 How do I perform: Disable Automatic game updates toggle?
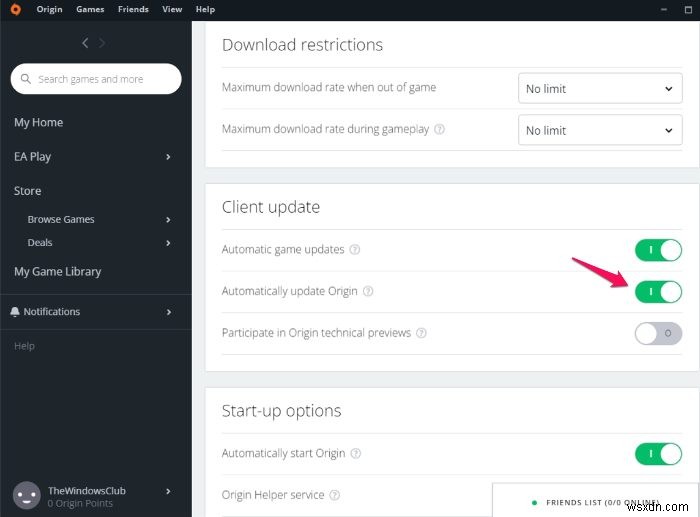[658, 249]
